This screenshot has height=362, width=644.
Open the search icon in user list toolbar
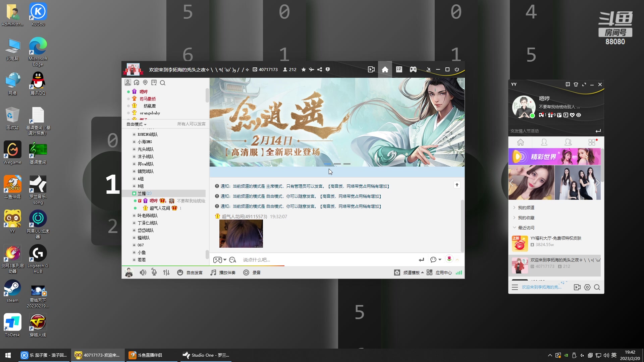(163, 83)
